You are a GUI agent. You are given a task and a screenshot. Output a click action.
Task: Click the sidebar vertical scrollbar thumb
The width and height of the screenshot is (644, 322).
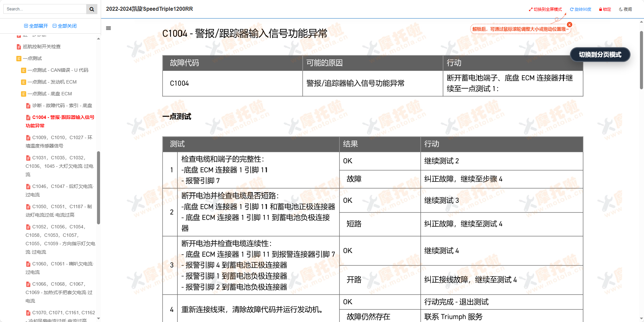98,188
